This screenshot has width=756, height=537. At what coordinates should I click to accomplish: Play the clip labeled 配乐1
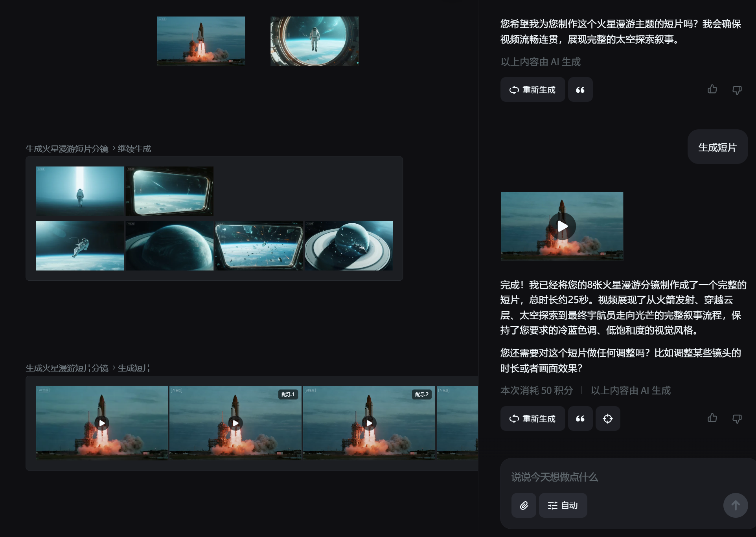point(235,423)
